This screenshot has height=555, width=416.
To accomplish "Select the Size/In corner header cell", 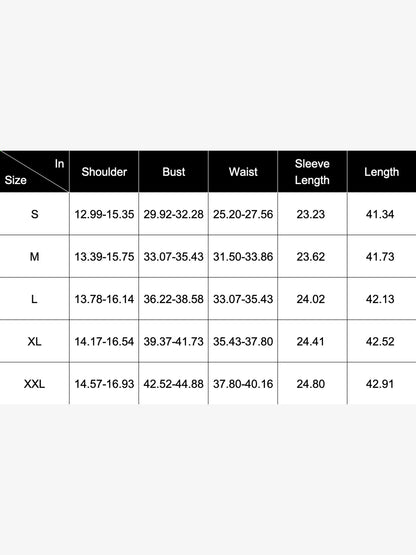I will (x=34, y=172).
